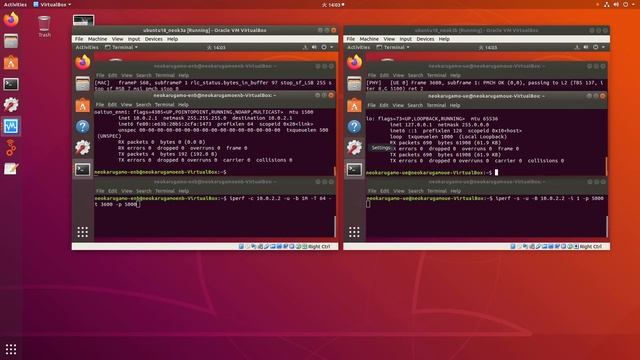Click the scrollbar of left VM iperf terminal
This screenshot has width=640, height=360.
pos(335,226)
